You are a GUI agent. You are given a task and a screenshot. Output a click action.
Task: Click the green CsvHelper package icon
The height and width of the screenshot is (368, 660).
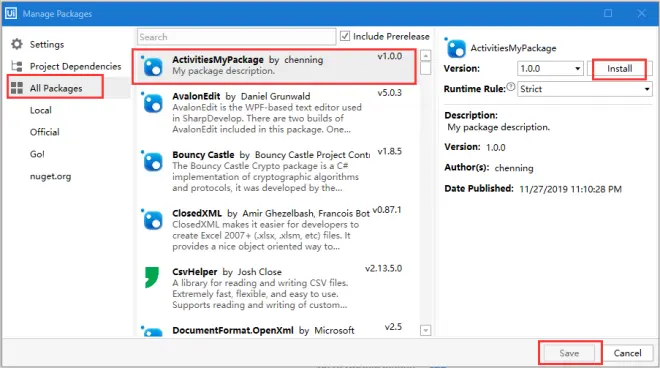click(x=152, y=277)
